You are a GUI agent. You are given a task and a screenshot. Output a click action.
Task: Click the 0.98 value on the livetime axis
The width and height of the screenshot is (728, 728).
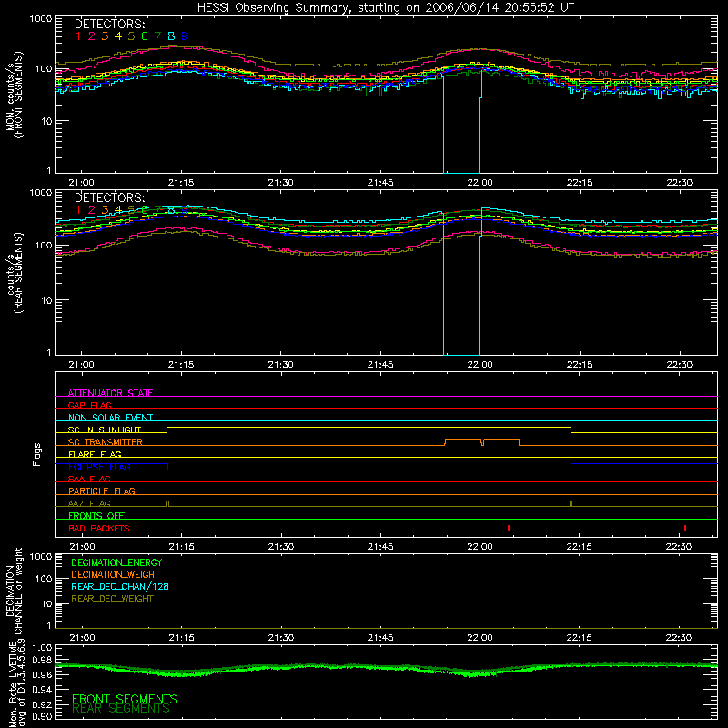click(43, 661)
